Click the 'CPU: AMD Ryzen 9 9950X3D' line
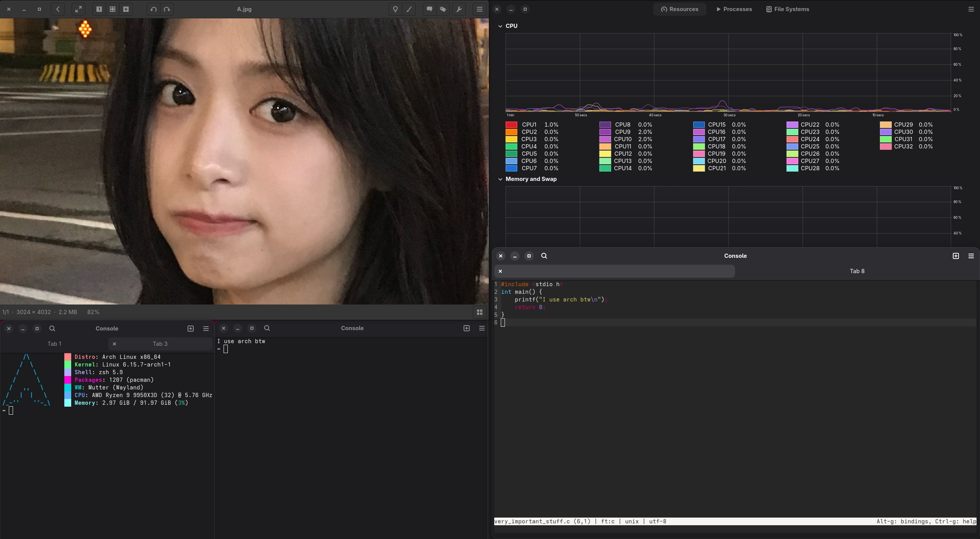Screen dimensions: 980x539 [x=144, y=395]
